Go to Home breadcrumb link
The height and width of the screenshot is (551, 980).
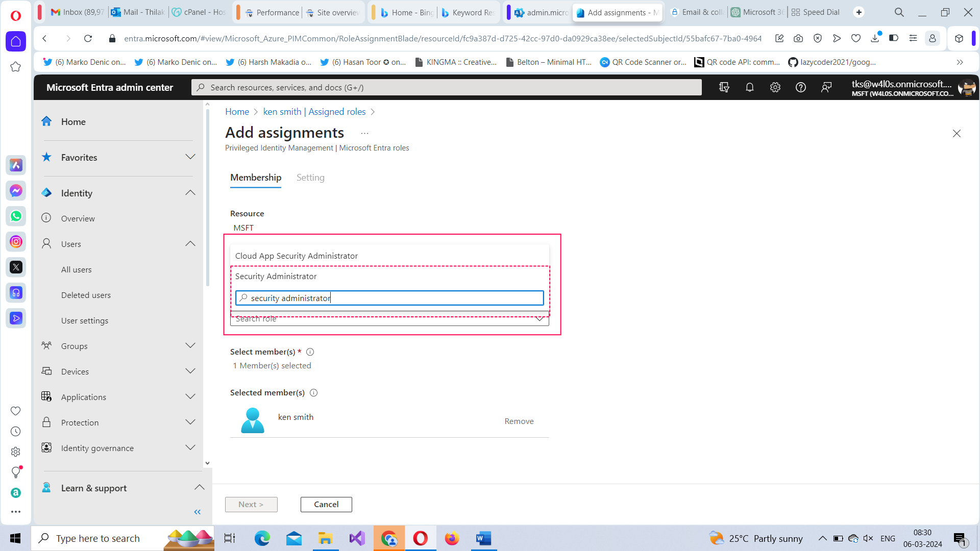click(237, 112)
